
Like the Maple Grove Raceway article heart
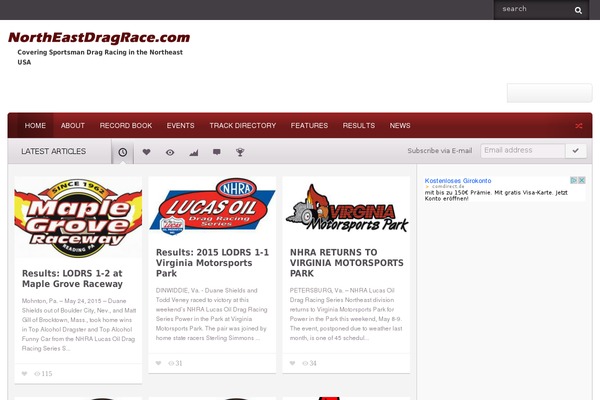coord(24,374)
